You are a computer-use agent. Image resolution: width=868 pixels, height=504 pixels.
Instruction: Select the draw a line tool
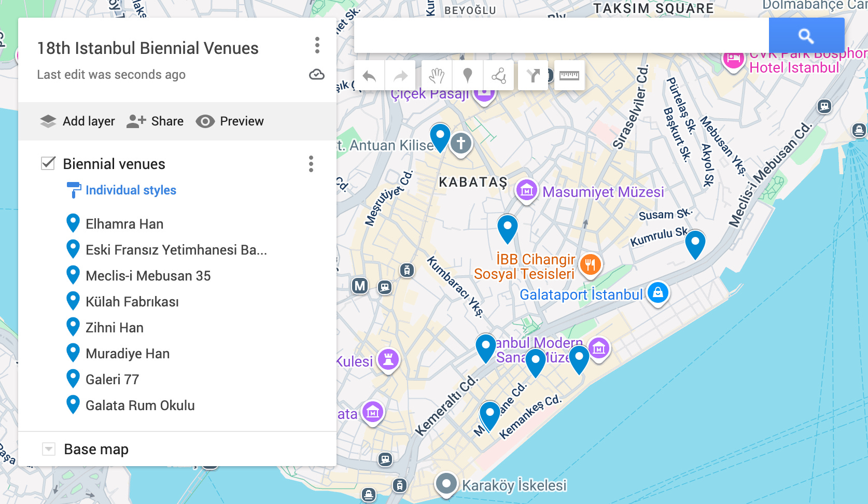[498, 76]
